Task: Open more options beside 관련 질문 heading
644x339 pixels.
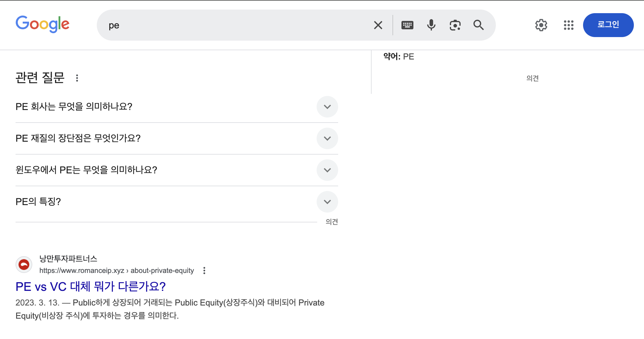Action: click(x=77, y=78)
